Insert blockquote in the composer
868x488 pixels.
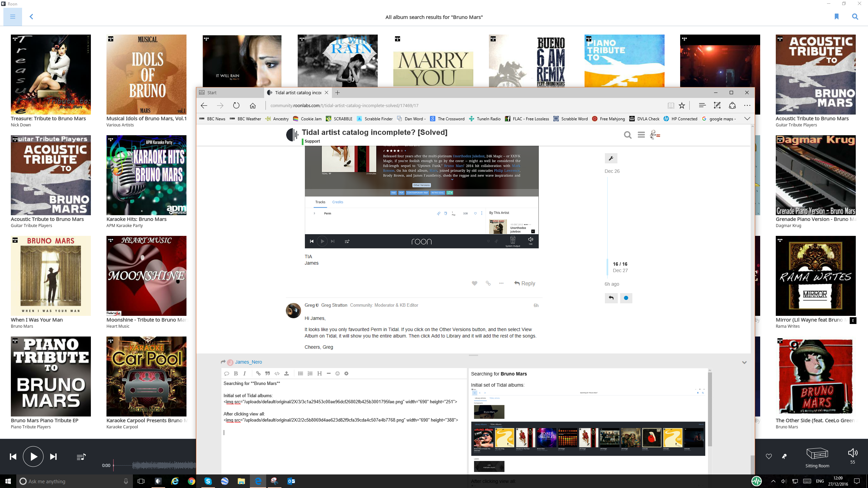point(268,373)
